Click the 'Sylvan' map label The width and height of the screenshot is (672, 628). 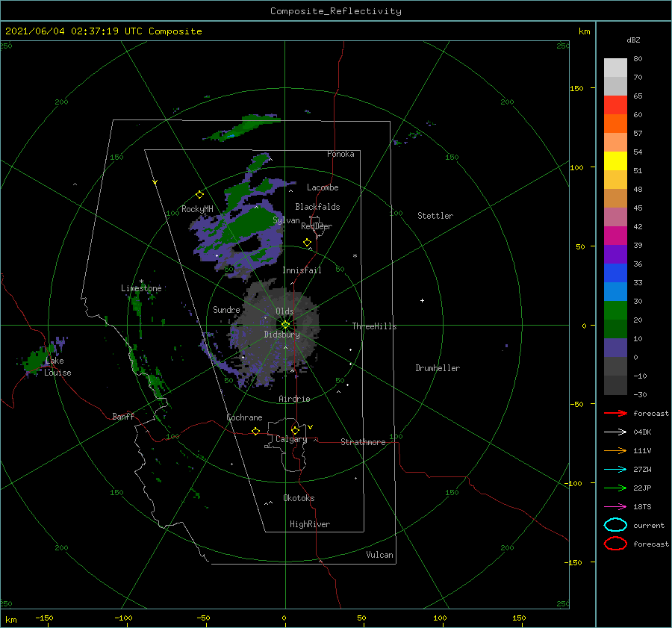[286, 220]
